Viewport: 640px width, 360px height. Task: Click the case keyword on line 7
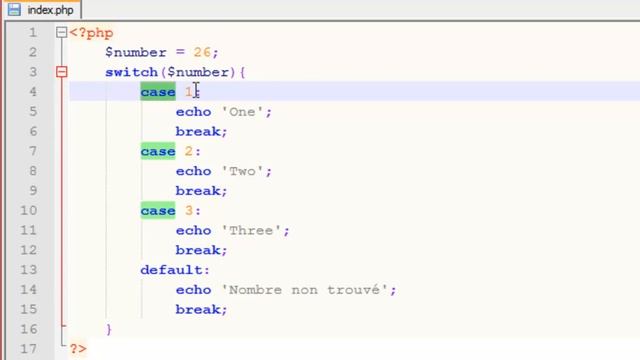pyautogui.click(x=158, y=151)
